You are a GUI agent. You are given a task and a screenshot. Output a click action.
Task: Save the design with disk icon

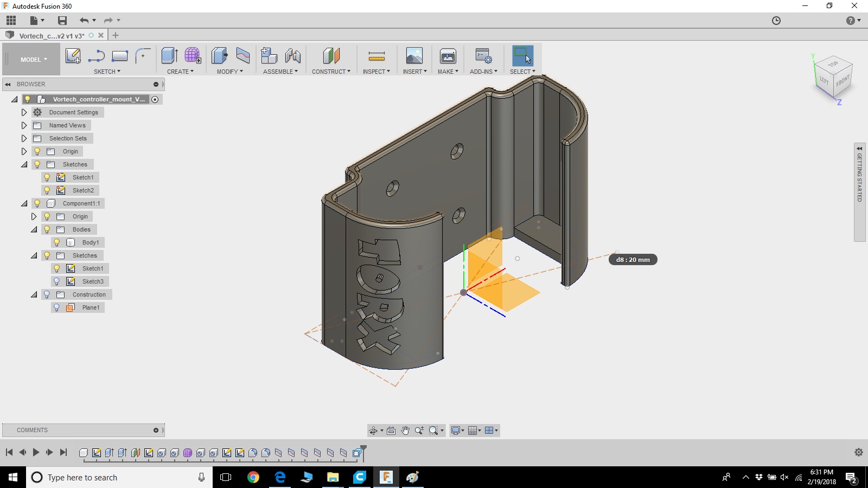(x=62, y=21)
